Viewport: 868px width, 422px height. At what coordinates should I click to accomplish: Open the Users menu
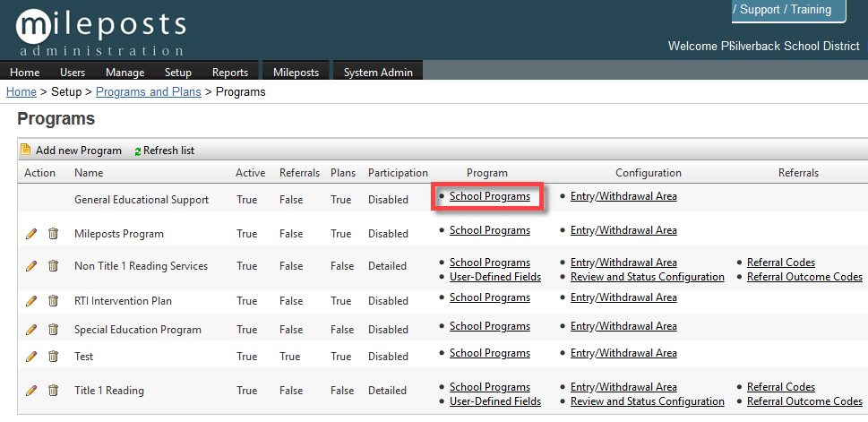click(73, 73)
